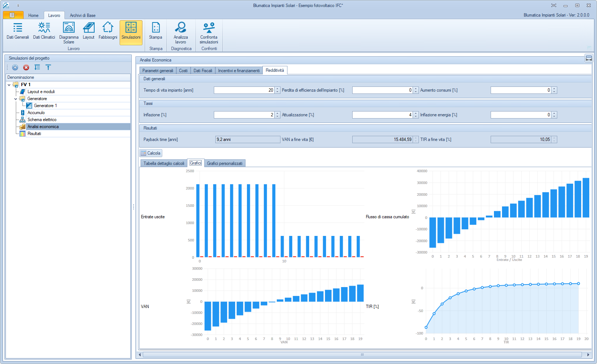Image resolution: width=597 pixels, height=364 pixels.
Task: Select the Redditività tab
Action: [275, 70]
